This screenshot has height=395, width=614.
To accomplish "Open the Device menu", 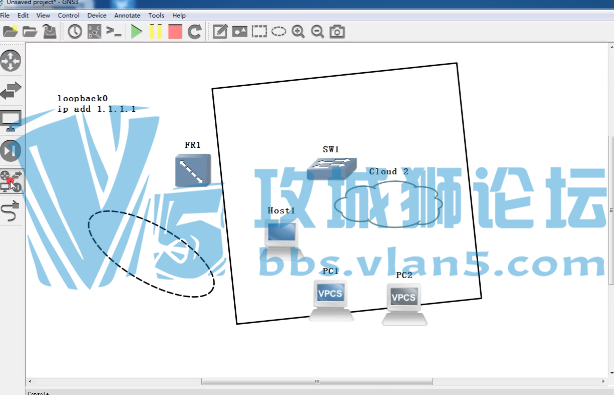I will tap(97, 16).
